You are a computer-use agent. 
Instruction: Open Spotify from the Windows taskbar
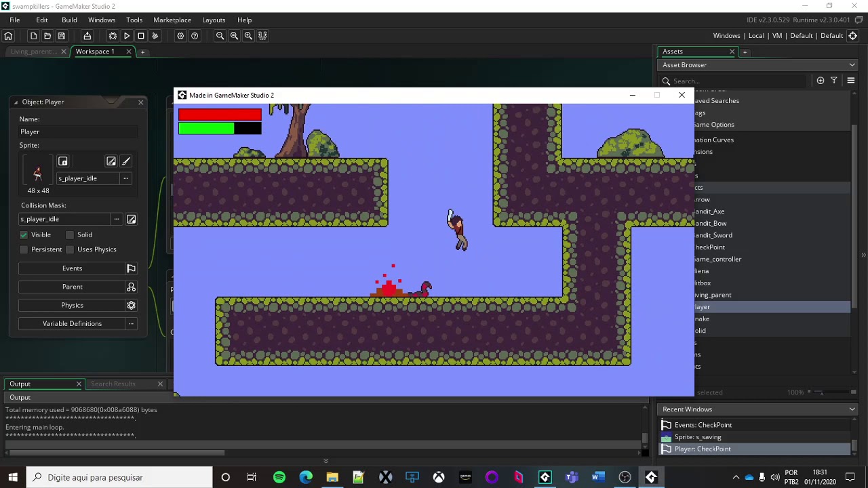click(279, 477)
